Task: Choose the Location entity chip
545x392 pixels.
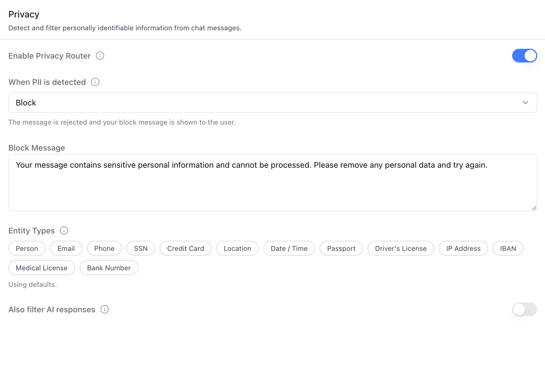Action: [x=237, y=248]
